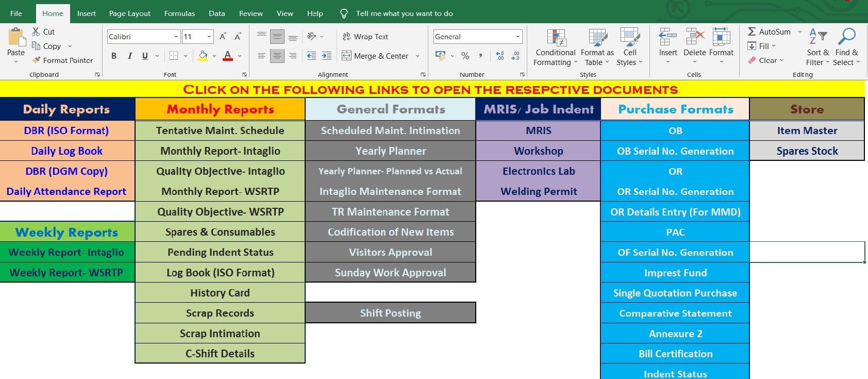Open the File tab
Image resolution: width=868 pixels, height=379 pixels.
[16, 13]
